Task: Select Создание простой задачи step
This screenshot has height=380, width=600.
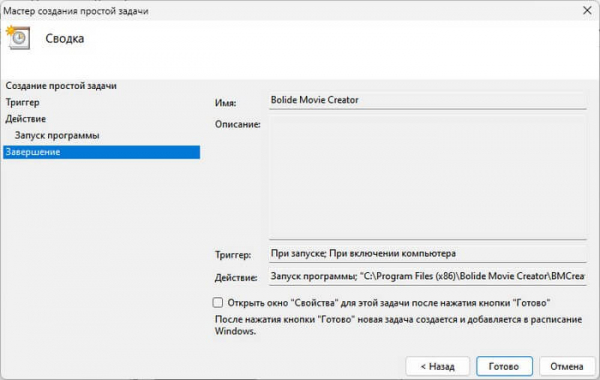Action: [61, 86]
